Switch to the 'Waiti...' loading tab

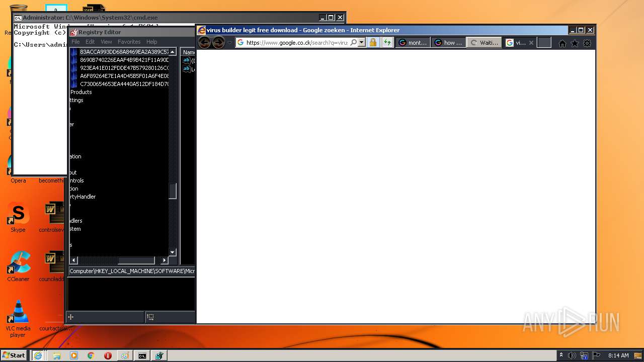pos(484,43)
